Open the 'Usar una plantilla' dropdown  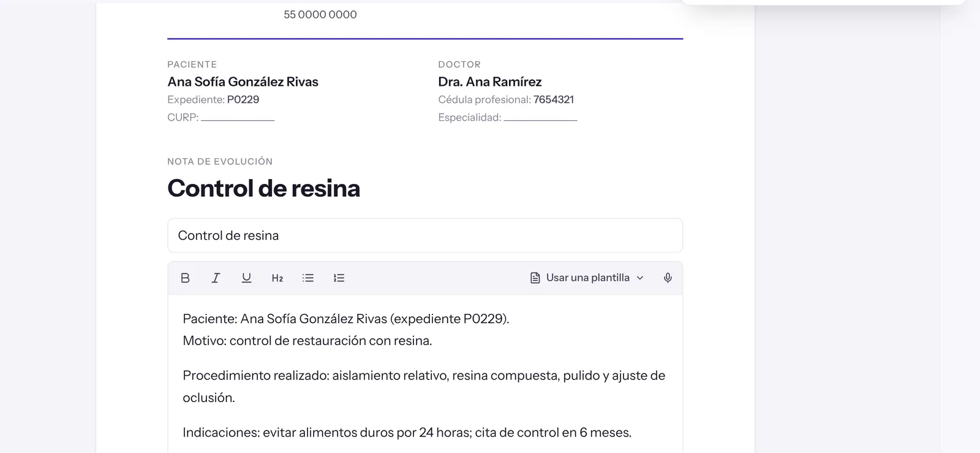point(587,278)
